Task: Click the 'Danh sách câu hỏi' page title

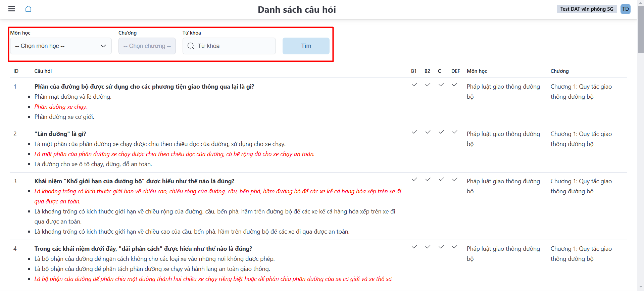Action: pos(297,9)
